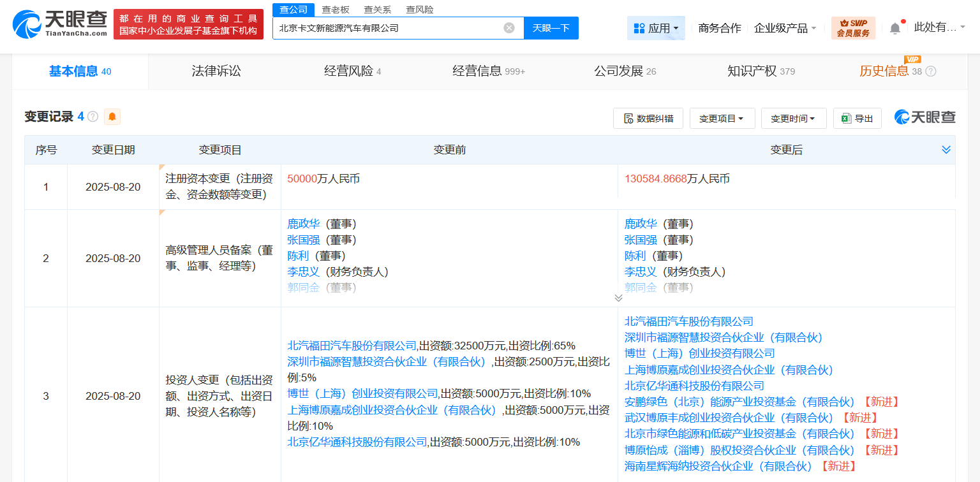Select the 130584.8668万人民币 value after change
980x482 pixels.
pyautogui.click(x=677, y=179)
